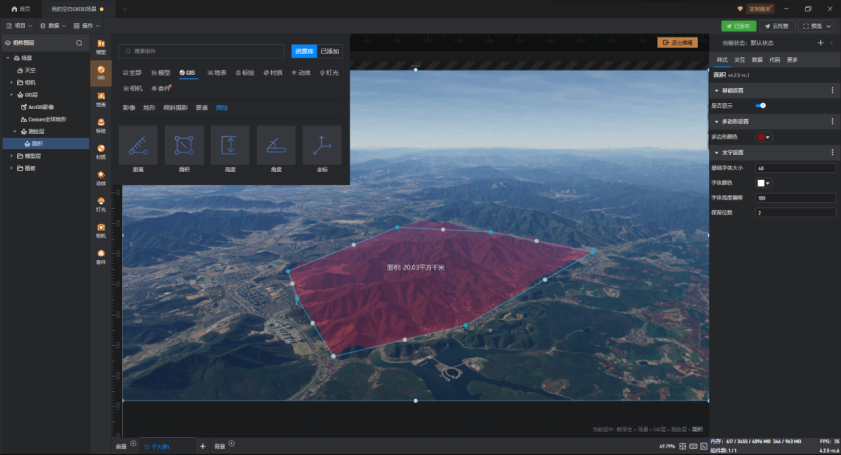
Task: Switch to the 已添加 toggle tab
Action: click(330, 51)
